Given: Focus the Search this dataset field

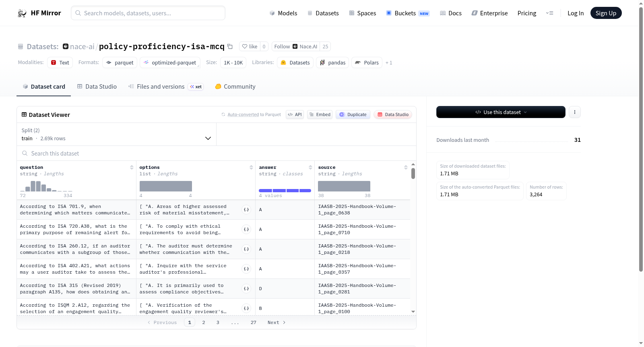Looking at the screenshot, I should [217, 153].
